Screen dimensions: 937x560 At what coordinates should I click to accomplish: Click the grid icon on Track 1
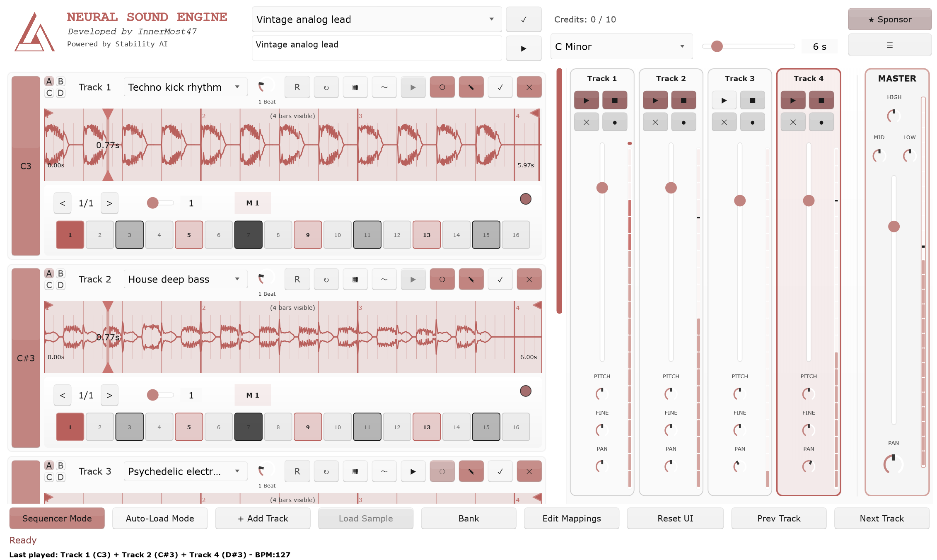click(355, 87)
